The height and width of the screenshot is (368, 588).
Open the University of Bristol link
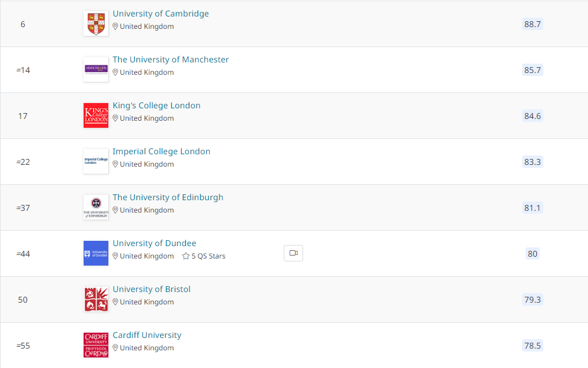click(151, 289)
